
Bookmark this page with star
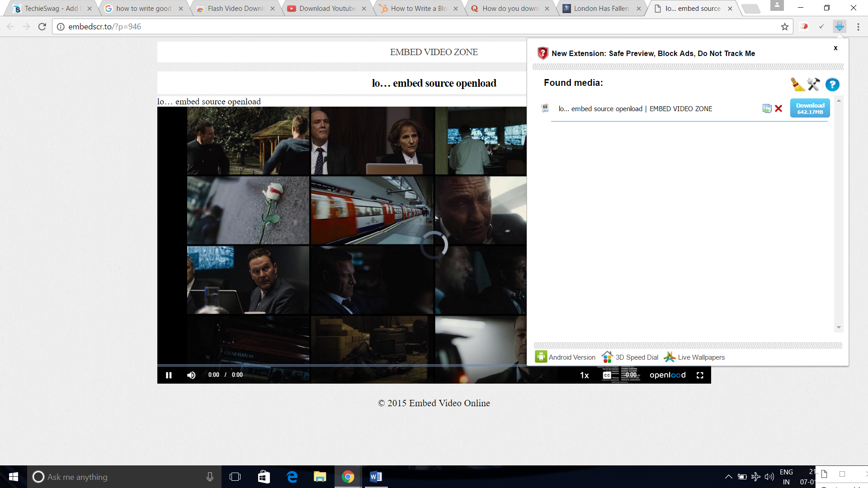(x=785, y=27)
